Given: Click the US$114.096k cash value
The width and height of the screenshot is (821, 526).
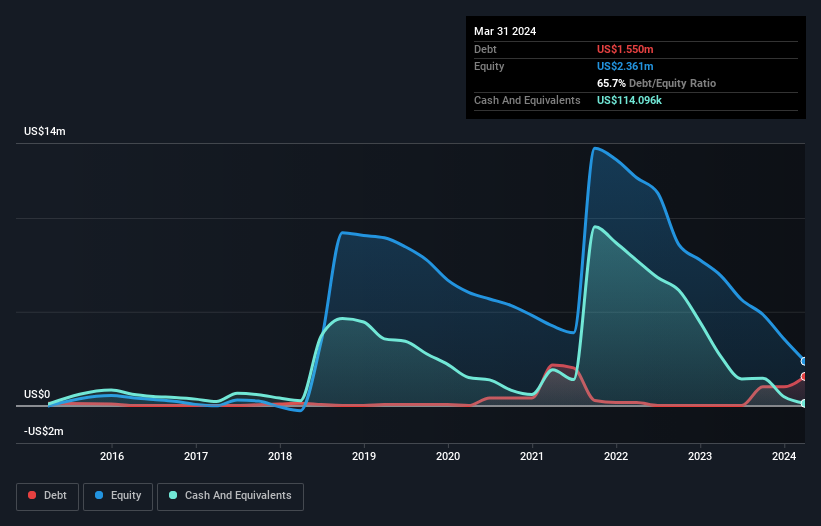Looking at the screenshot, I should point(629,100).
